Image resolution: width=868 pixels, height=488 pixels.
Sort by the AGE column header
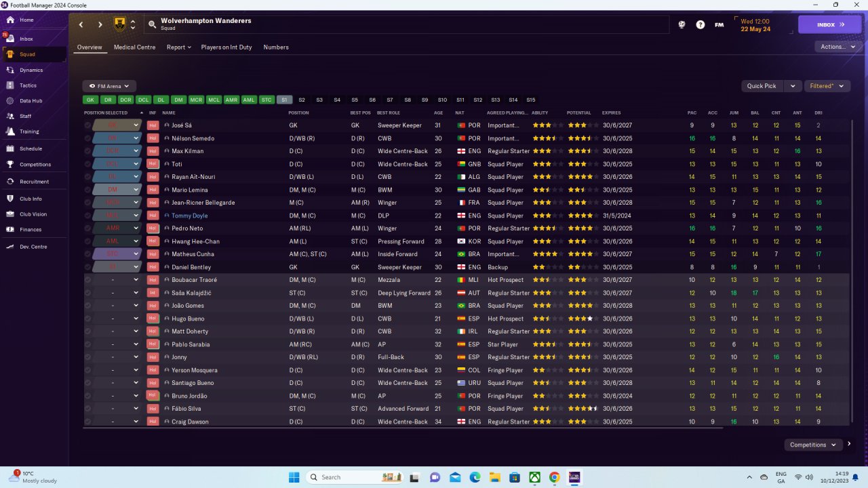click(438, 113)
